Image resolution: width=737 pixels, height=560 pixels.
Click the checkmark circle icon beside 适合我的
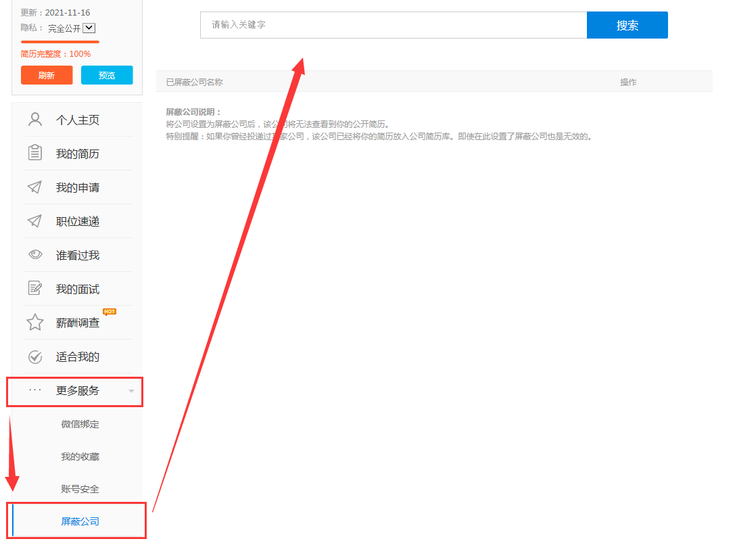pos(35,357)
